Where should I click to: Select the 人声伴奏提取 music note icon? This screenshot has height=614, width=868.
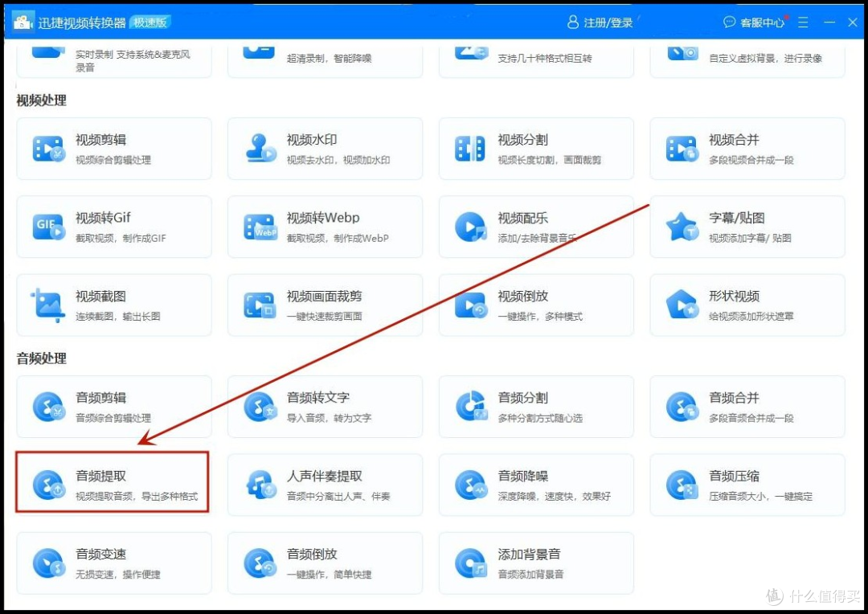pos(260,485)
